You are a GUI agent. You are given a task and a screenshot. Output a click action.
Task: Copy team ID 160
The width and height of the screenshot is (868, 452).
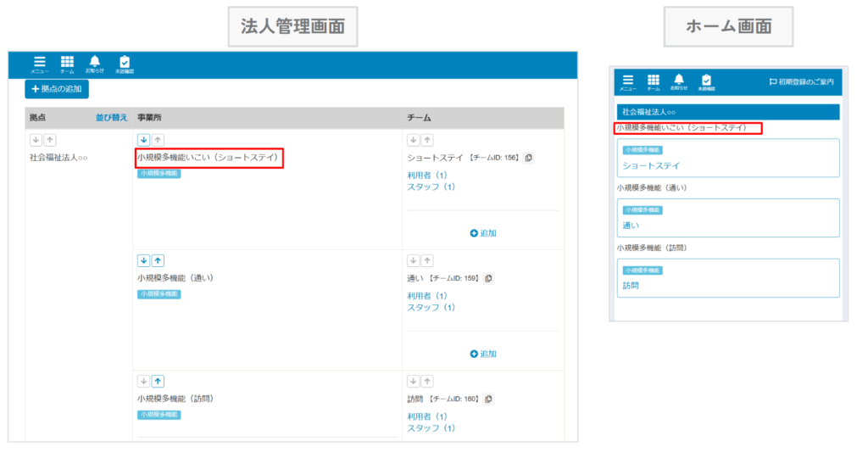(488, 399)
